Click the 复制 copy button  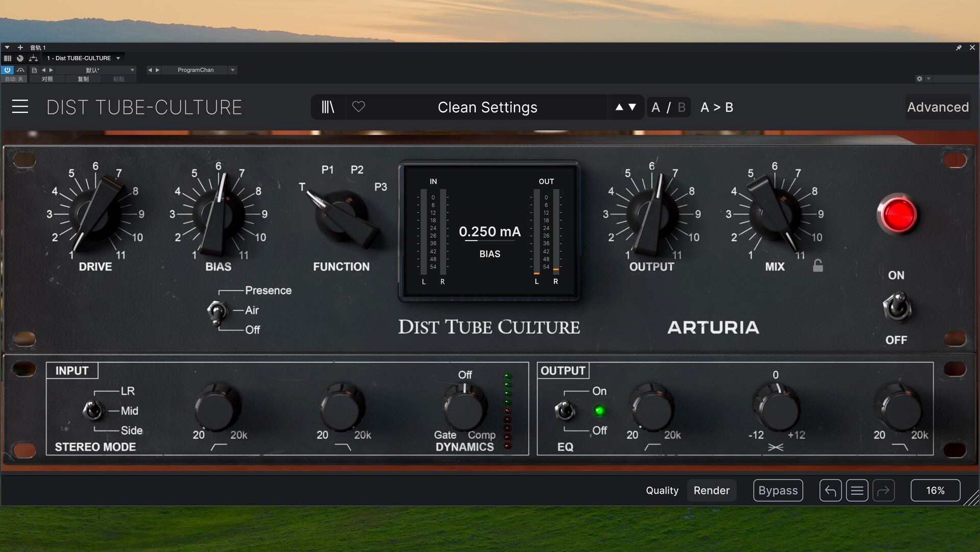coord(83,79)
